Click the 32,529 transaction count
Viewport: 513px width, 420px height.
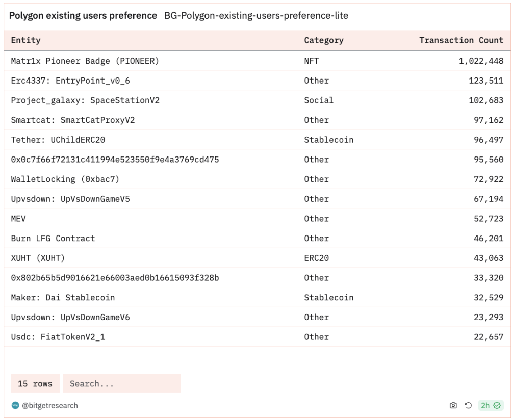tap(489, 297)
